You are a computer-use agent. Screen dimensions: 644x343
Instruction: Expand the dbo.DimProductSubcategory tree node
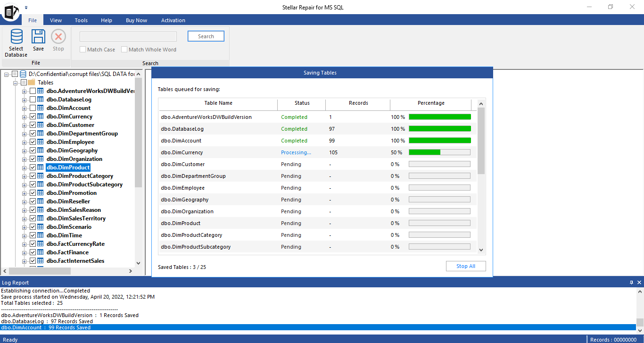[x=25, y=184]
